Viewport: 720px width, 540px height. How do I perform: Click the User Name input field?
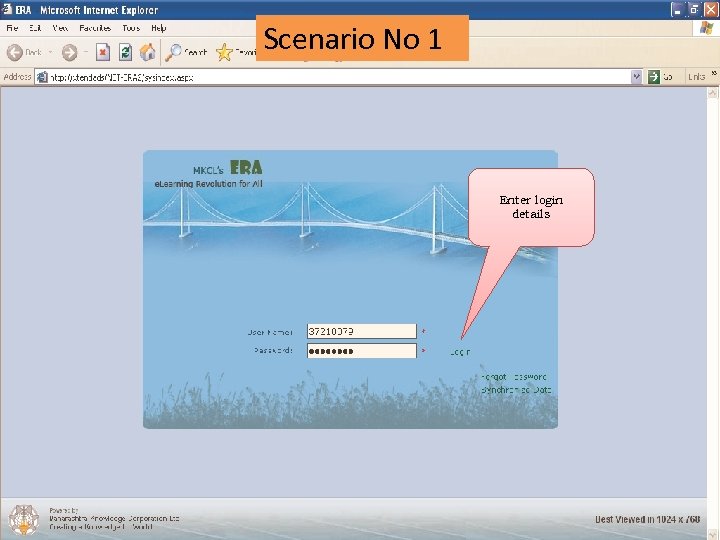pos(362,332)
